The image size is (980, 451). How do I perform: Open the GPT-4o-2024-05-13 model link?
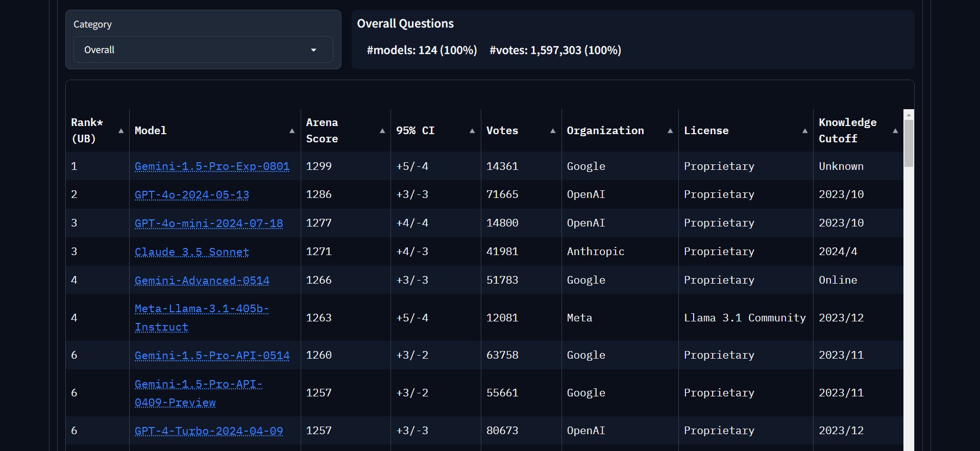click(192, 195)
